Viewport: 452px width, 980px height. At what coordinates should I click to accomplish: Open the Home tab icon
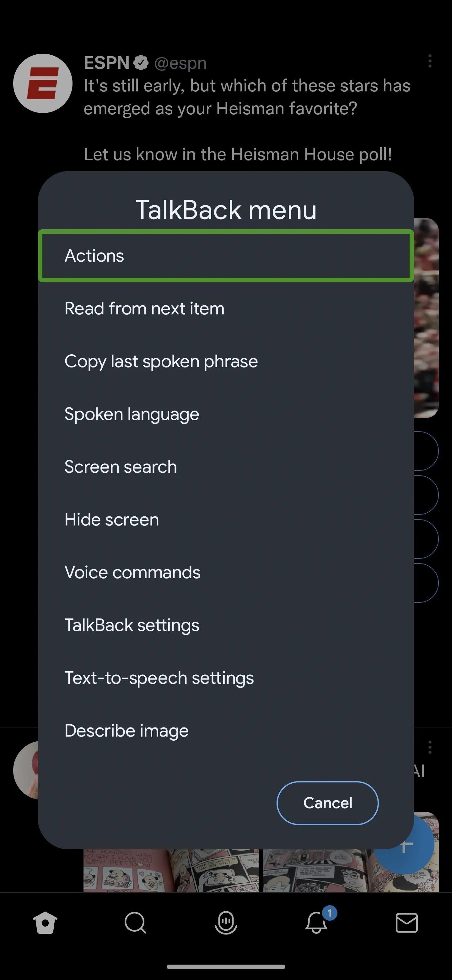[45, 923]
